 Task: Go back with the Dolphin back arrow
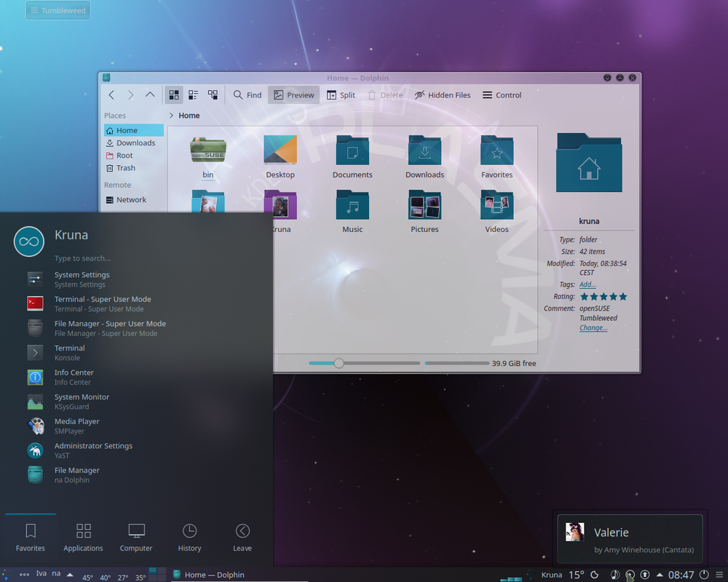point(111,95)
